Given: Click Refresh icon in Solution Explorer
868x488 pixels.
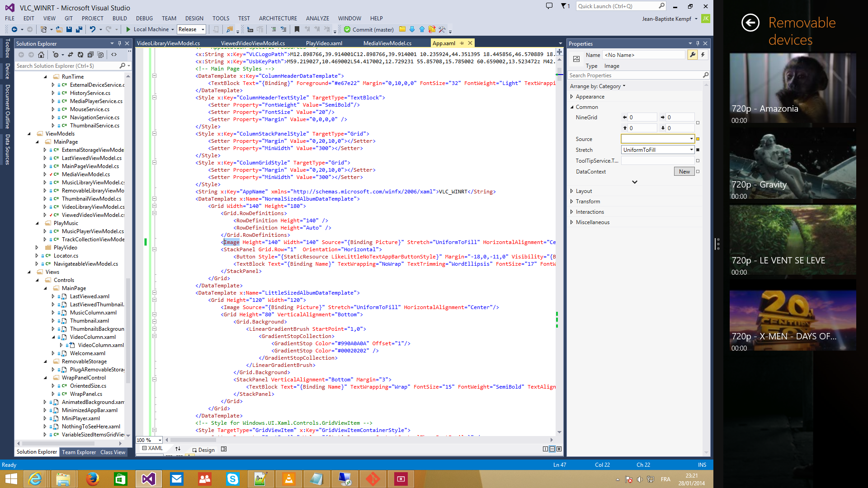Looking at the screenshot, I should click(x=80, y=55).
